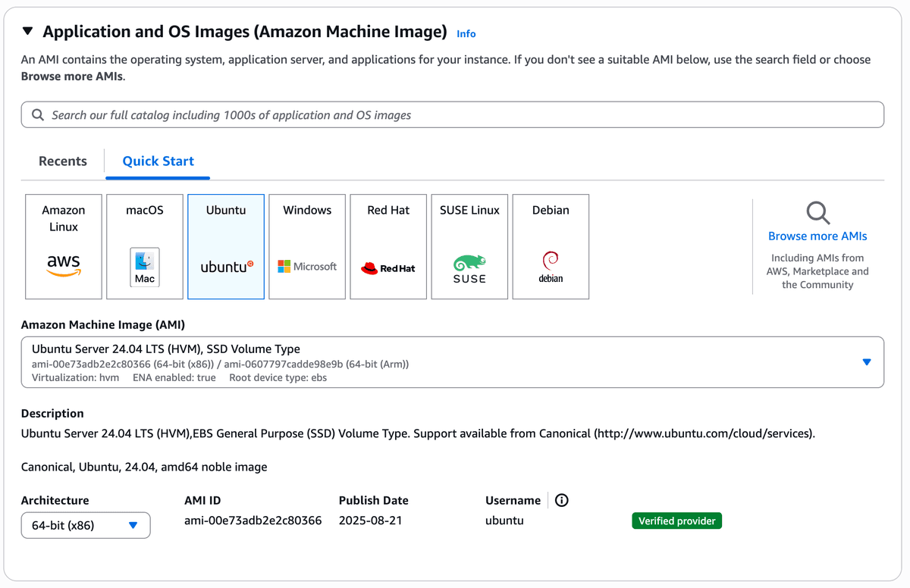Click the username value ubuntu
910x588 pixels.
(x=504, y=521)
